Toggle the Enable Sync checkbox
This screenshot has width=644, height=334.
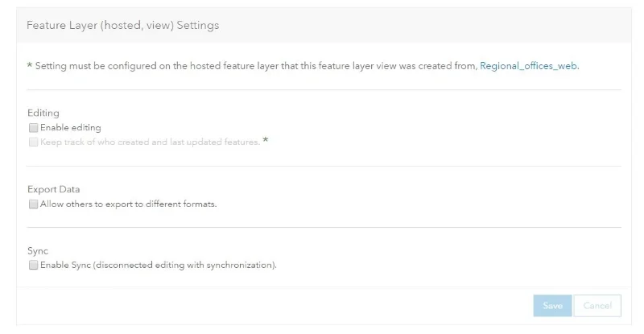33,265
